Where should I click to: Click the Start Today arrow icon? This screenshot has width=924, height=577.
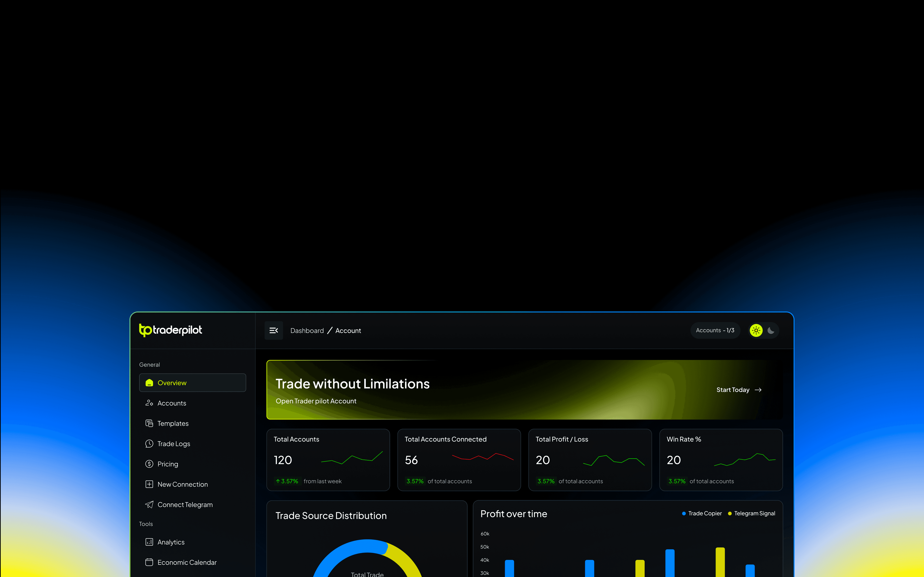click(x=758, y=390)
